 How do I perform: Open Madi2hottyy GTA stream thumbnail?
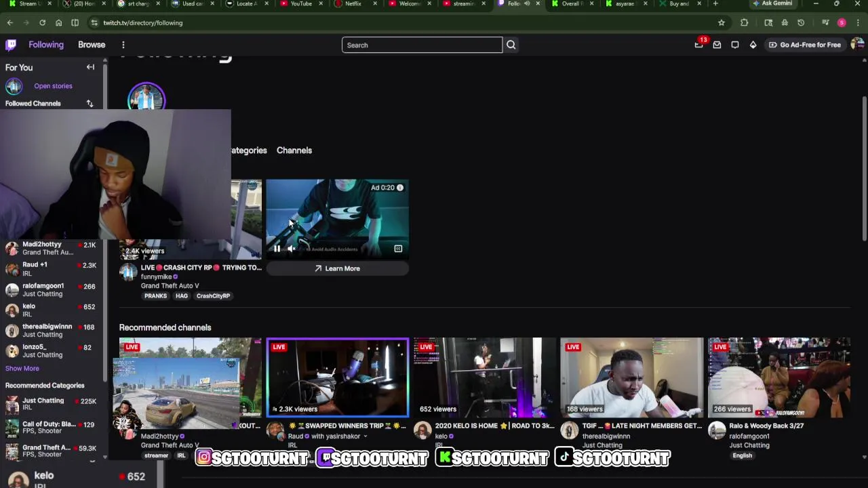click(x=191, y=378)
